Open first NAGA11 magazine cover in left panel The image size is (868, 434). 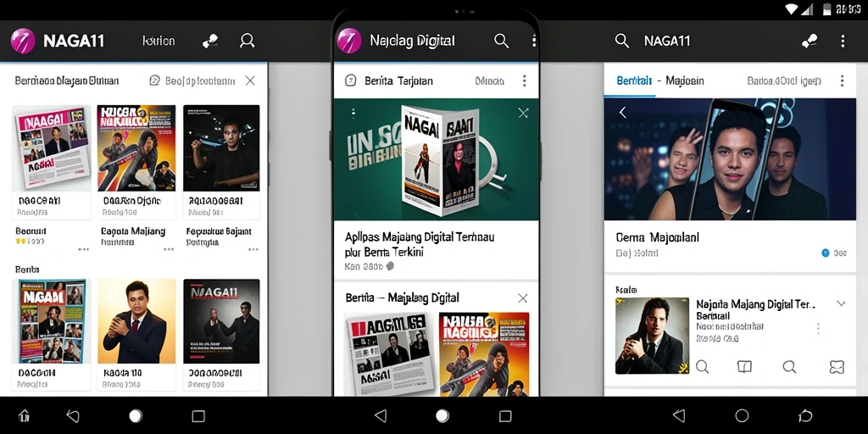[x=52, y=147]
